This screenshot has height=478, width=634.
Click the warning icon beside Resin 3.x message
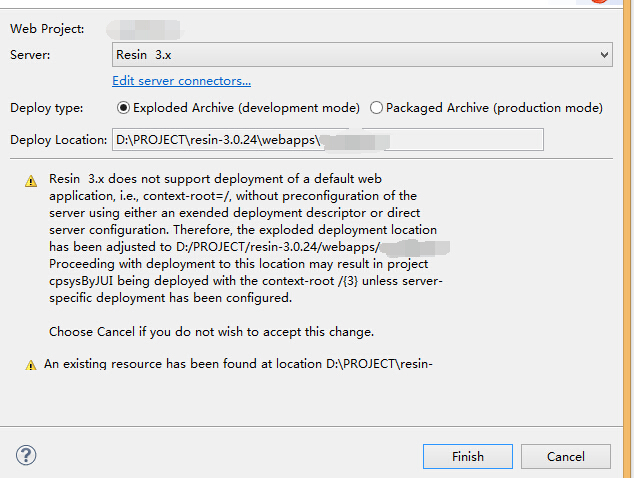pyautogui.click(x=31, y=181)
